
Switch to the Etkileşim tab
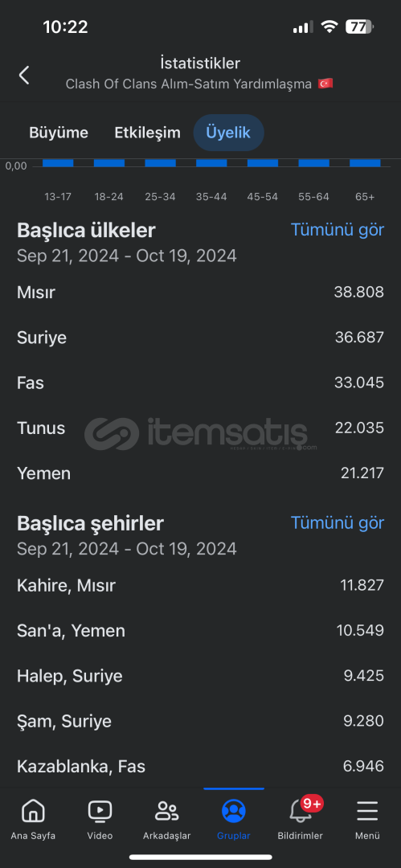point(147,133)
